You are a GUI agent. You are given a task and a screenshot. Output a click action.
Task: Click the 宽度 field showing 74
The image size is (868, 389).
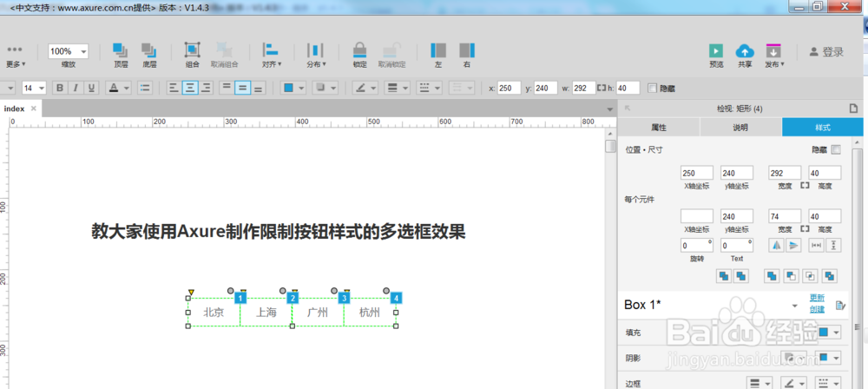tap(785, 216)
